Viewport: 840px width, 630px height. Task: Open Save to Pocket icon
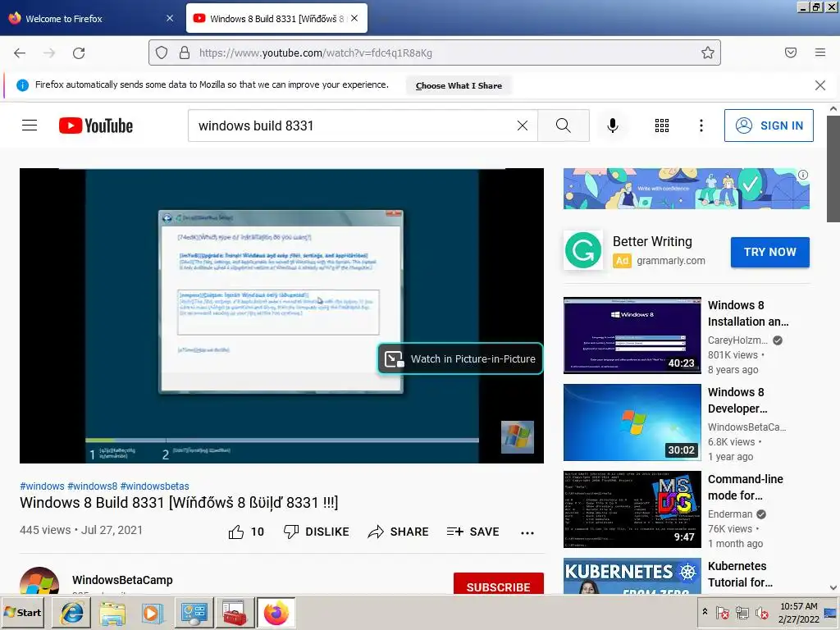click(790, 52)
